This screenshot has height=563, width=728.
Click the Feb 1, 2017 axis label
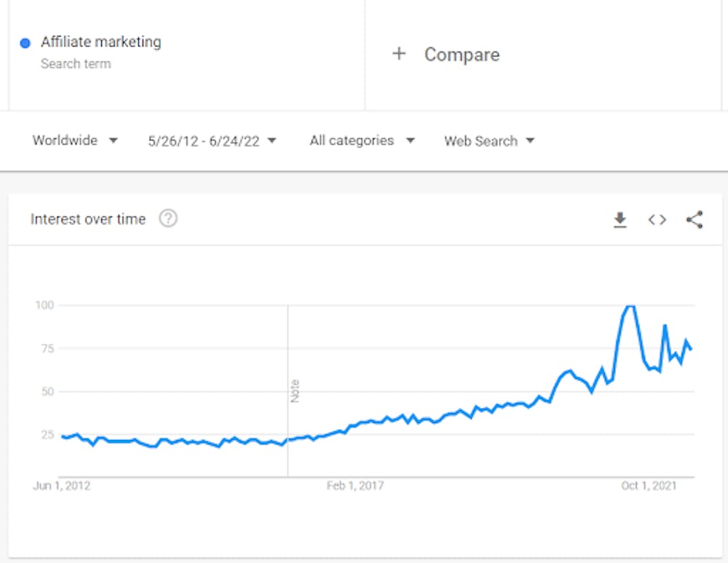[x=355, y=486]
